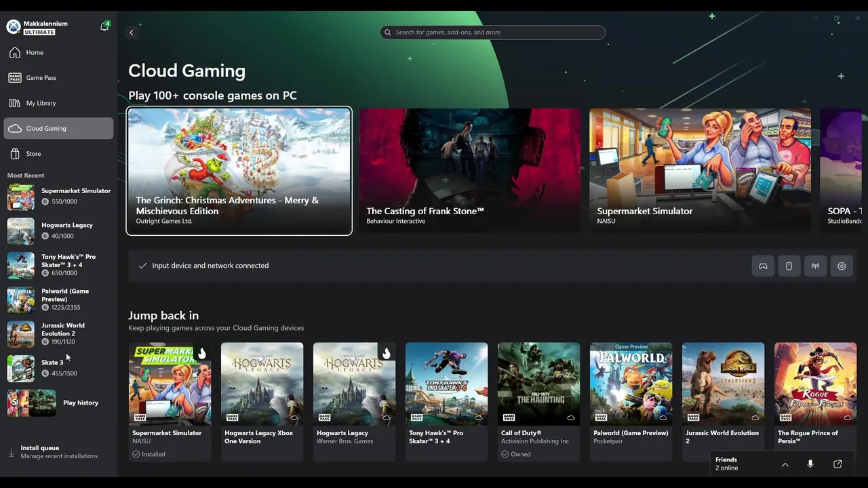Image resolution: width=868 pixels, height=488 pixels.
Task: Click cloud icon on Call of Duty card
Action: coord(570,418)
